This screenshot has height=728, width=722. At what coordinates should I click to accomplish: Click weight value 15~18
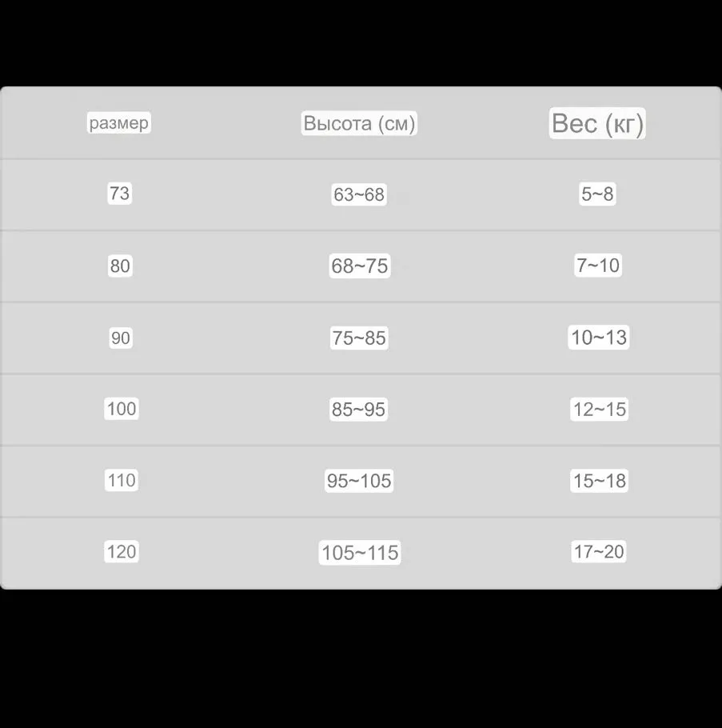pos(599,481)
